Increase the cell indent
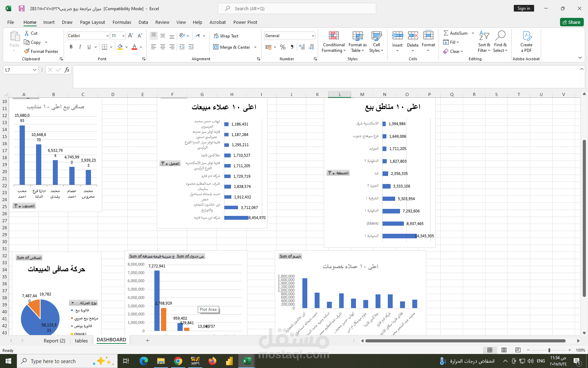Image resolution: width=588 pixels, height=368 pixels. (x=191, y=47)
